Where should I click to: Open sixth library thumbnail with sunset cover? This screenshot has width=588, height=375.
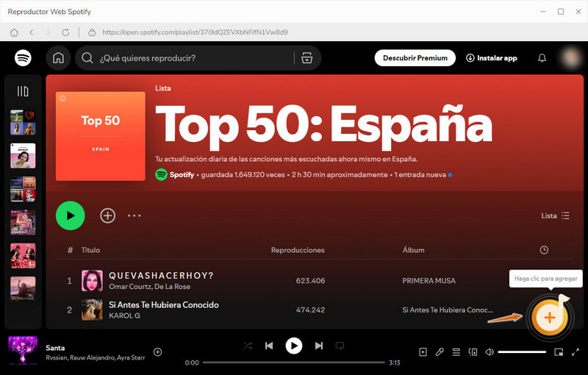point(23,289)
